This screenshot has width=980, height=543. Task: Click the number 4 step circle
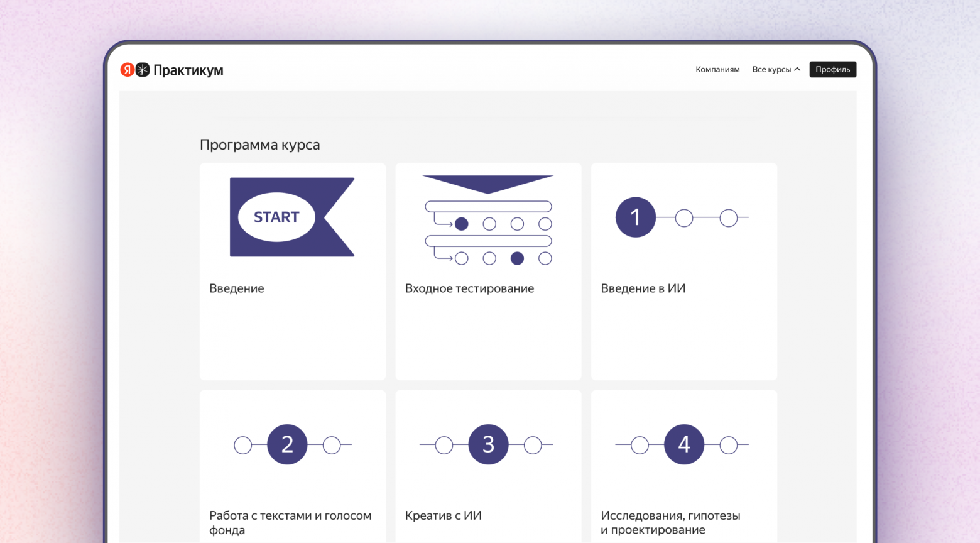coord(684,444)
